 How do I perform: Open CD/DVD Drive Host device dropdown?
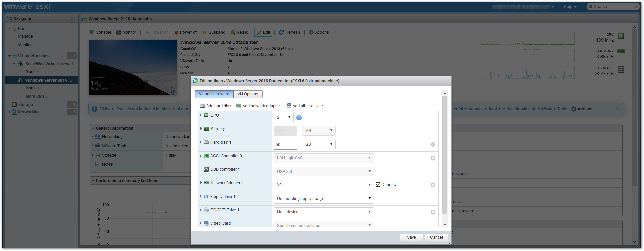point(324,212)
